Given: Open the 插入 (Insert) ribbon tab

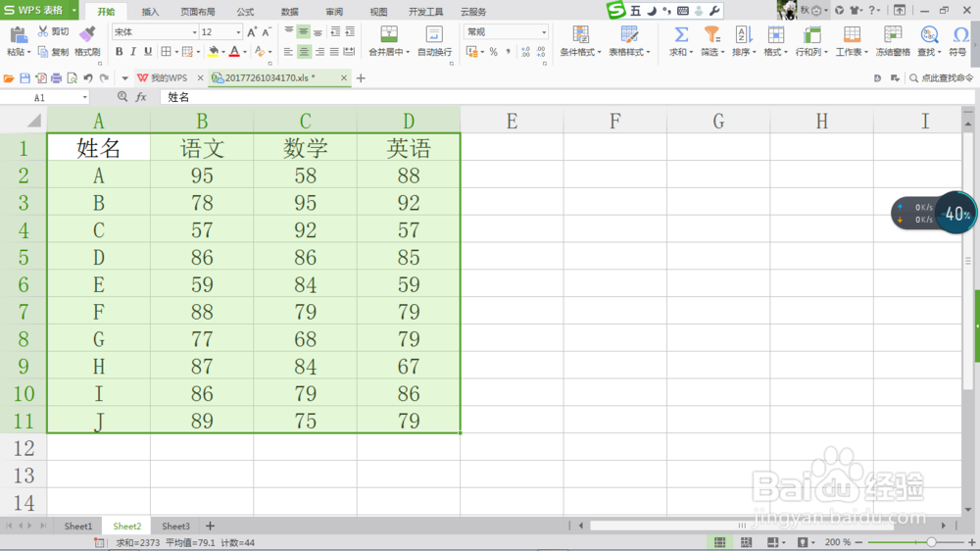Looking at the screenshot, I should point(150,12).
